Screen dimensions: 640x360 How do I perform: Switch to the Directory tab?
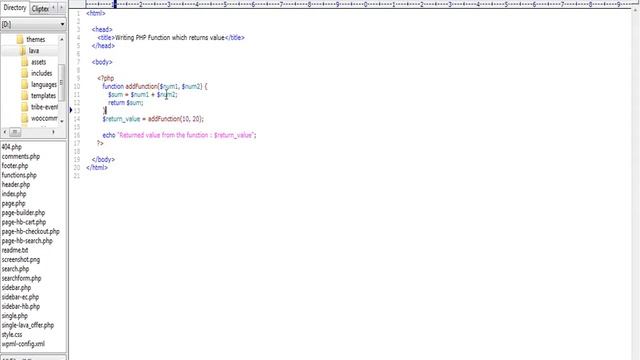coord(15,8)
